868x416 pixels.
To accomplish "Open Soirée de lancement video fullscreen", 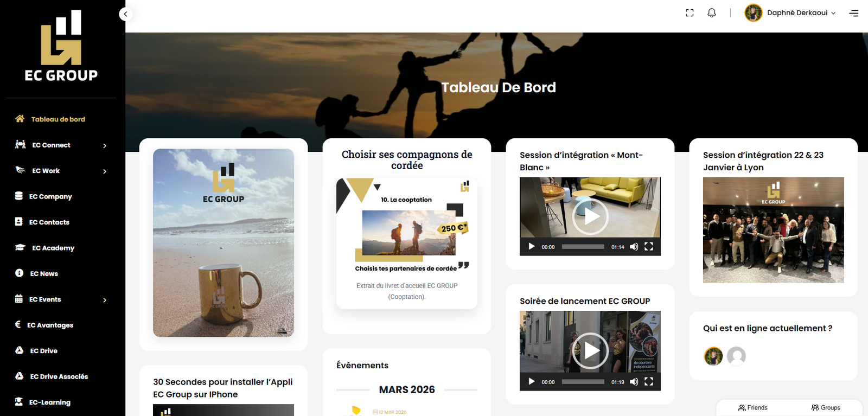I will coord(649,382).
